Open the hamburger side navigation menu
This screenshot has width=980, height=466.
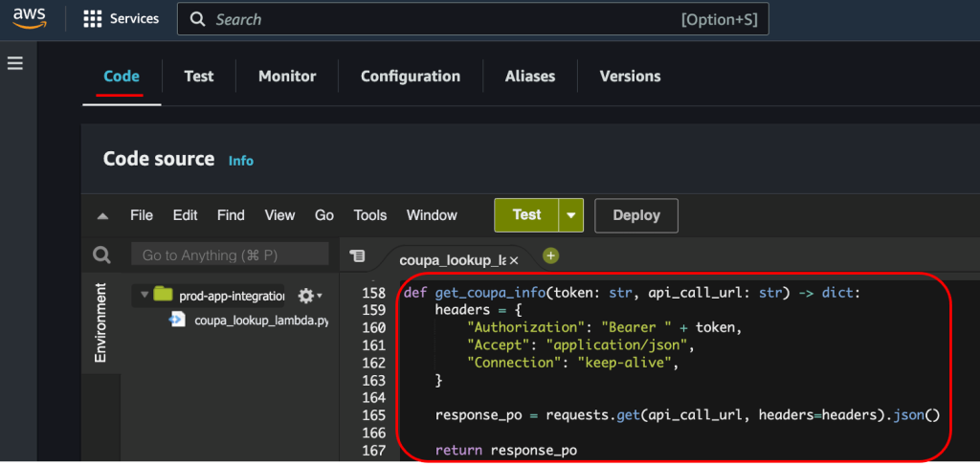click(x=15, y=63)
